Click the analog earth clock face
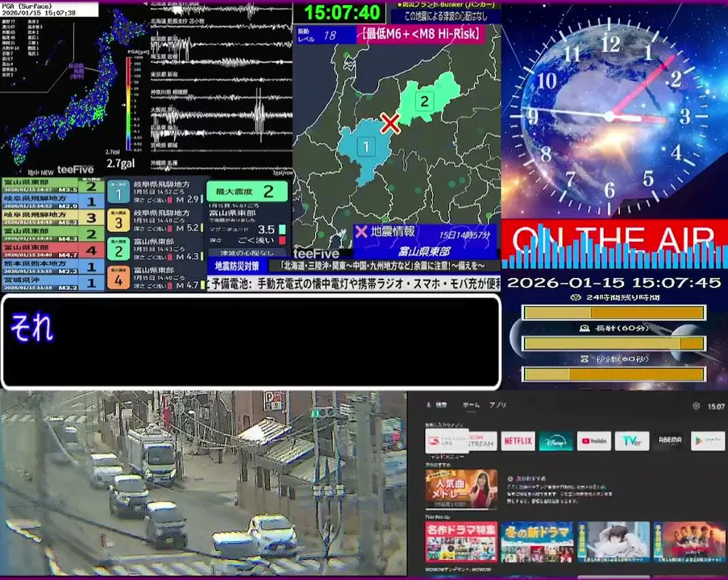Screen dimensions: 728x580 (x=609, y=116)
